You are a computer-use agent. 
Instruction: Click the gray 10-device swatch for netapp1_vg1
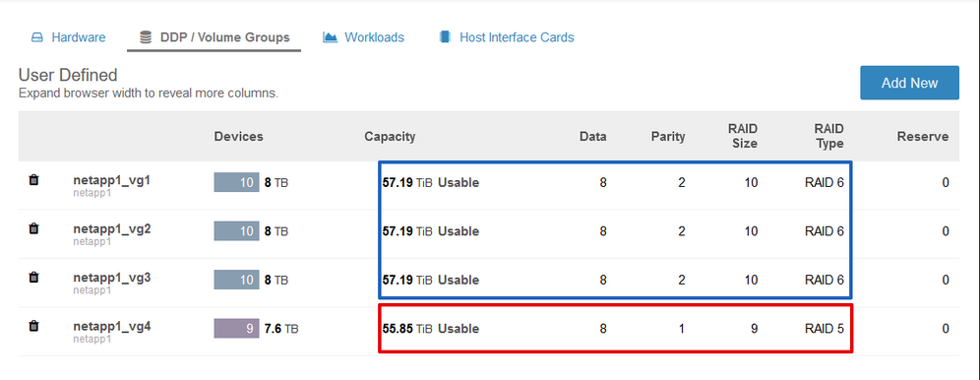(x=236, y=182)
